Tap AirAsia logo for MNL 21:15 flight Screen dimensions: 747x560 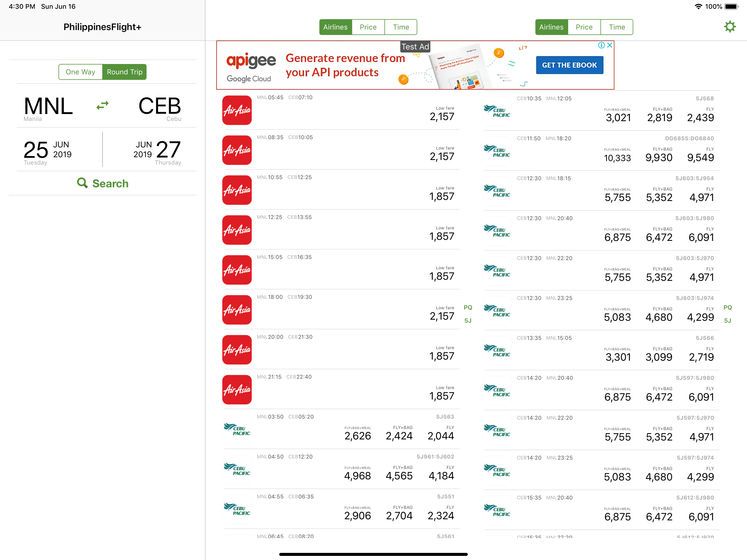(237, 389)
